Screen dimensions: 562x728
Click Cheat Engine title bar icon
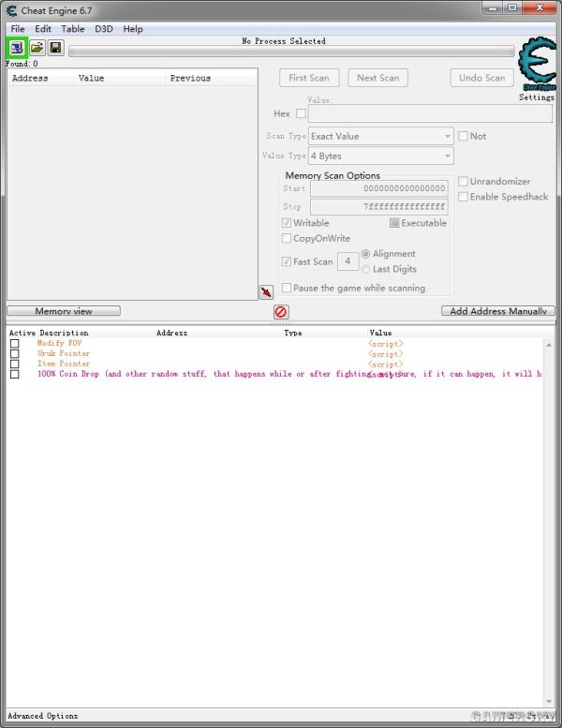pos(11,10)
